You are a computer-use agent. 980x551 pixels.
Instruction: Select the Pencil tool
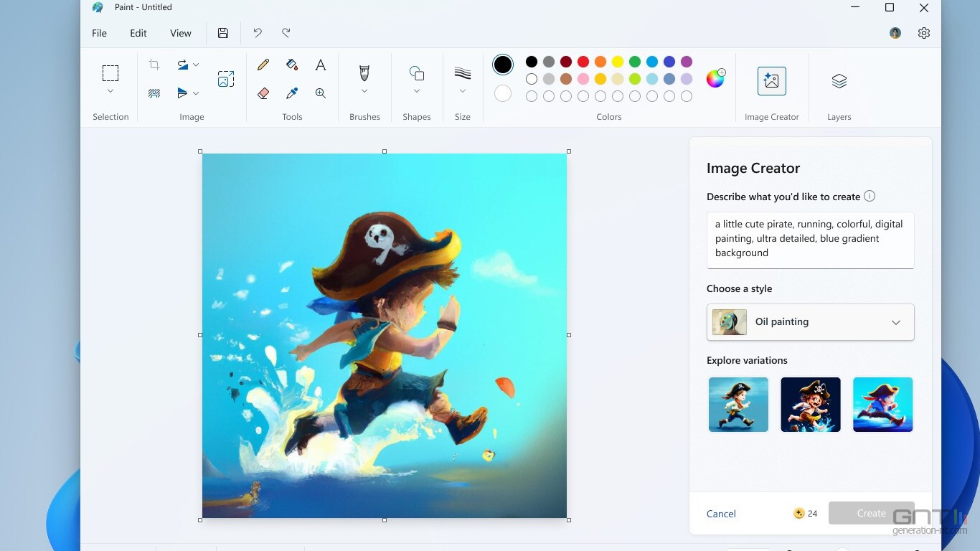pos(263,65)
